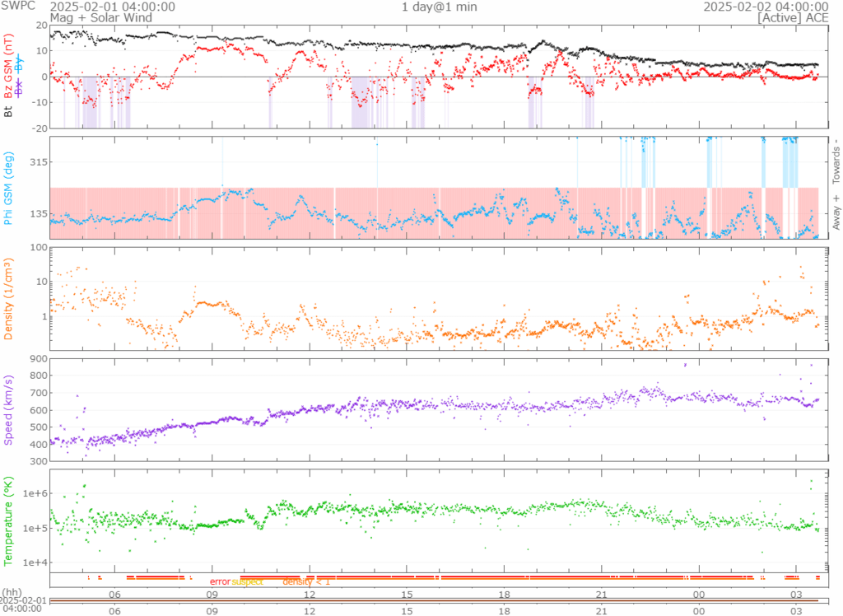Click the Phi GSM (deg) axis label
The height and width of the screenshot is (616, 843).
(8, 188)
